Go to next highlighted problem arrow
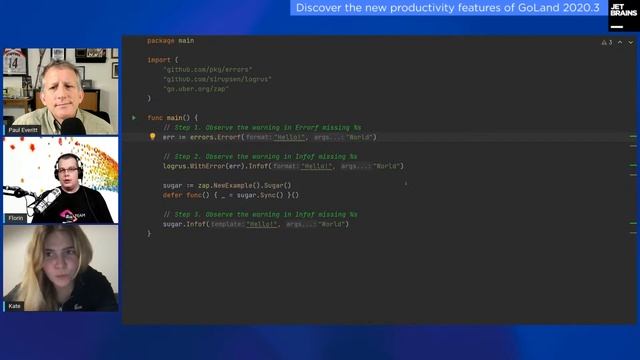640x360 pixels. [x=631, y=42]
